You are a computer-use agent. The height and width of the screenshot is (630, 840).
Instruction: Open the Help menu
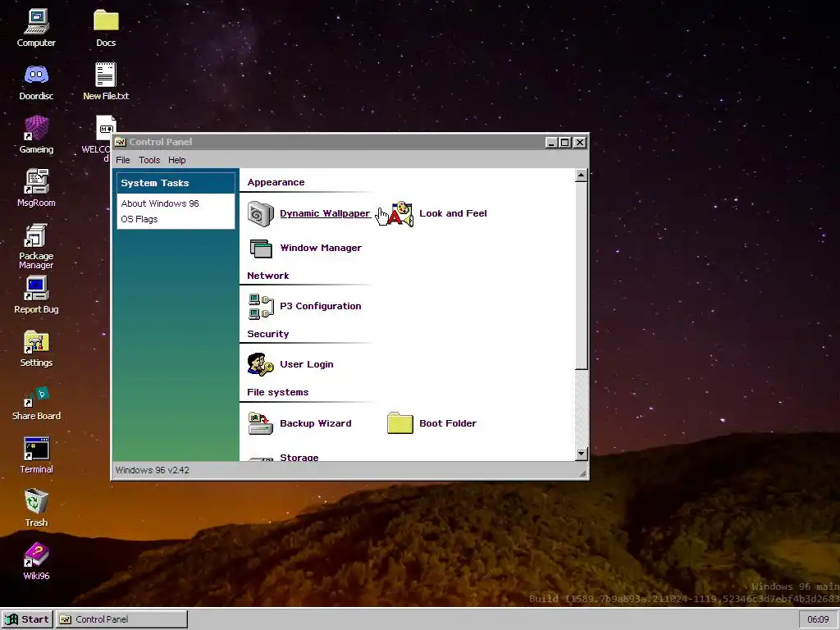point(177,160)
